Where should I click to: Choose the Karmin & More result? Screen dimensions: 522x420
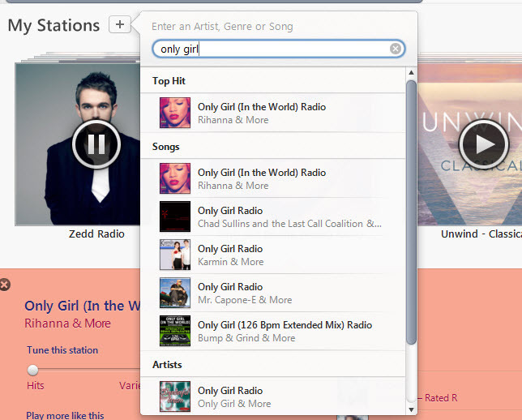[273, 255]
